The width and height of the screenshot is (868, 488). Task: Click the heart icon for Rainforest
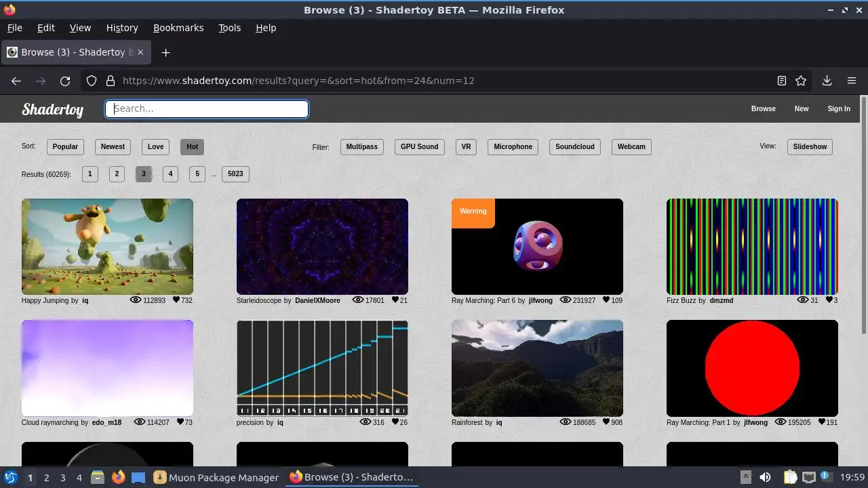[x=606, y=422]
